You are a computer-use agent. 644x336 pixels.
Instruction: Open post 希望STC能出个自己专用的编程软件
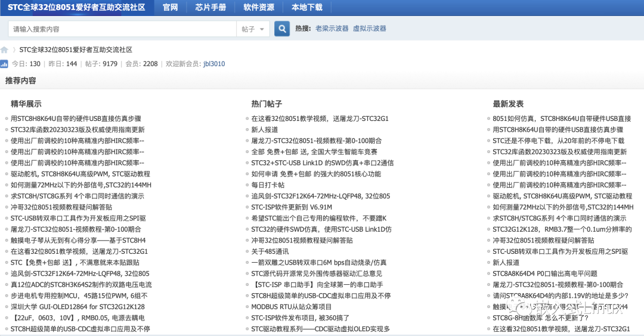(x=319, y=218)
